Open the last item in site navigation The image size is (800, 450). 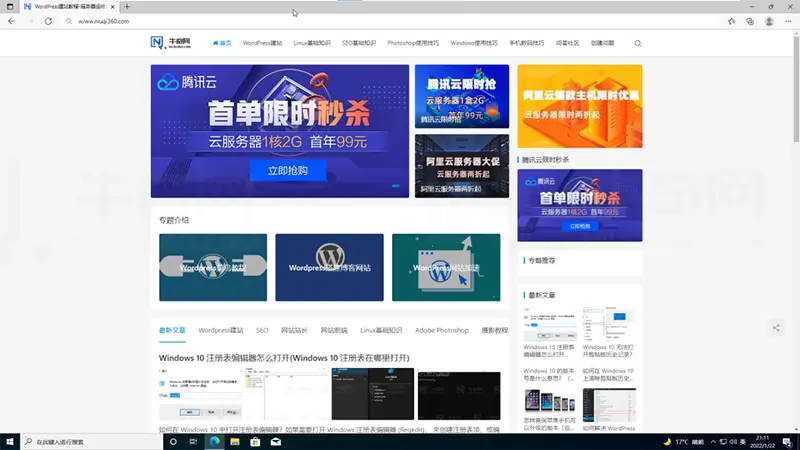pyautogui.click(x=603, y=43)
